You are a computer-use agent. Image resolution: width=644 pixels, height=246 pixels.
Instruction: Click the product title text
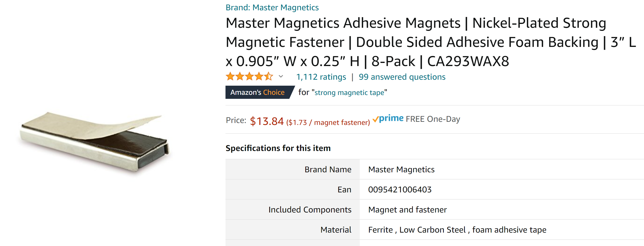pos(415,42)
